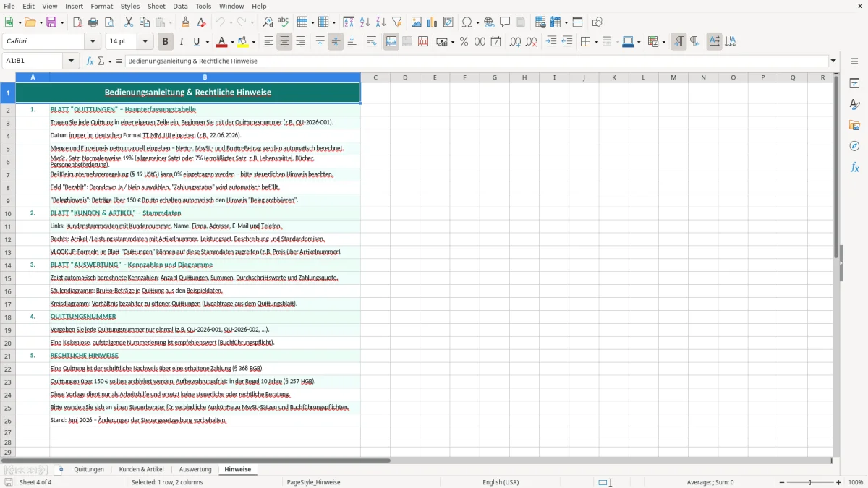868x488 pixels.
Task: Open sidebar Styles panel
Action: [x=854, y=104]
